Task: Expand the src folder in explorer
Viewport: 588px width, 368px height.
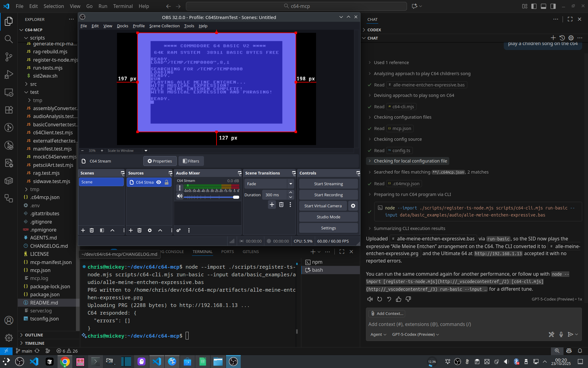Action: [33, 84]
